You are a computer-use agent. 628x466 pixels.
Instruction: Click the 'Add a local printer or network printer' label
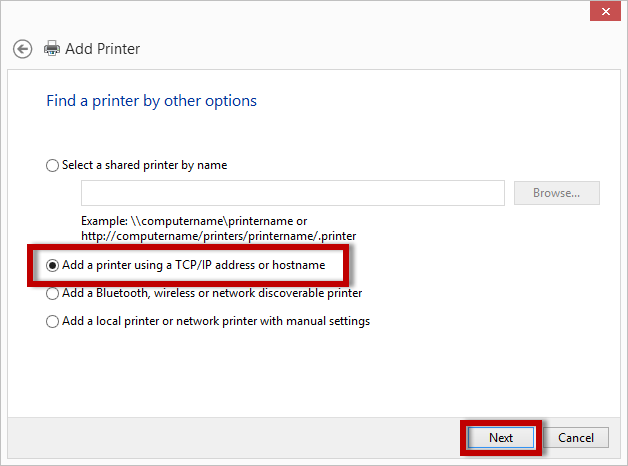pyautogui.click(x=216, y=322)
